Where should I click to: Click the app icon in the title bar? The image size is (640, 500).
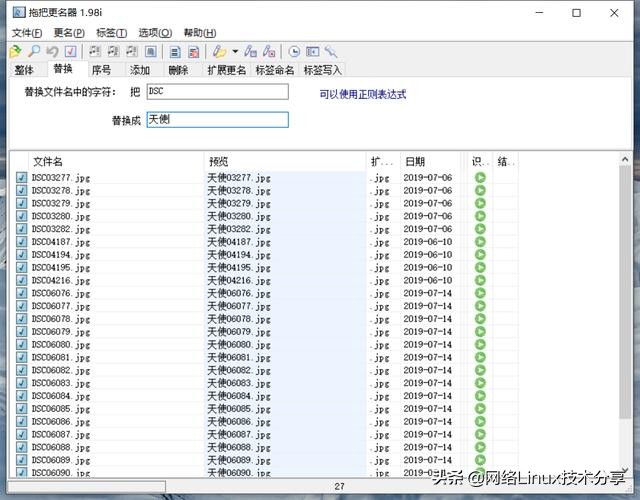click(x=19, y=13)
